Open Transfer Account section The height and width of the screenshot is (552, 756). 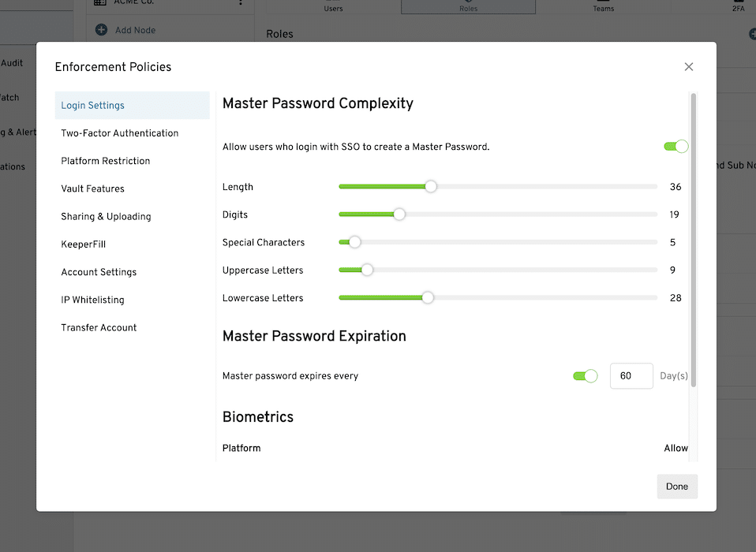99,327
